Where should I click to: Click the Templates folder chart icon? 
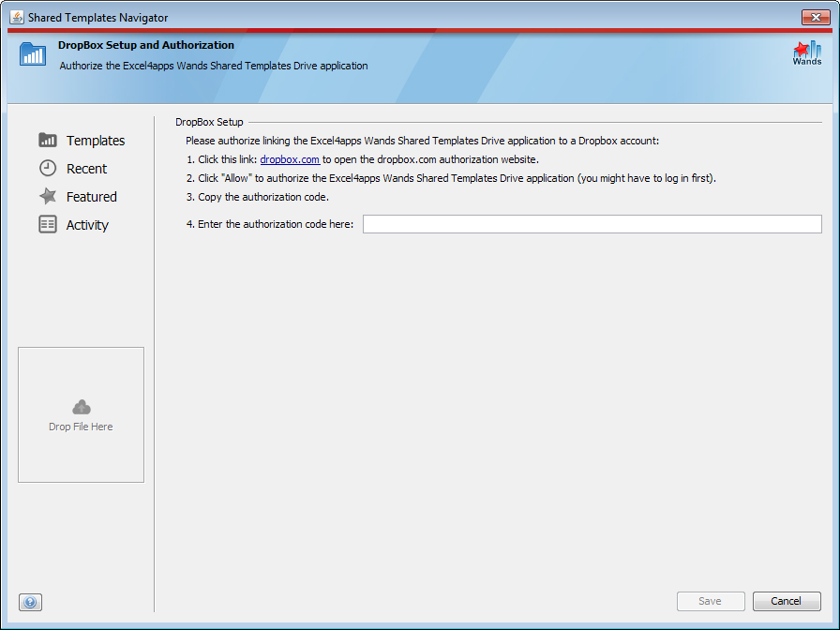coord(48,140)
